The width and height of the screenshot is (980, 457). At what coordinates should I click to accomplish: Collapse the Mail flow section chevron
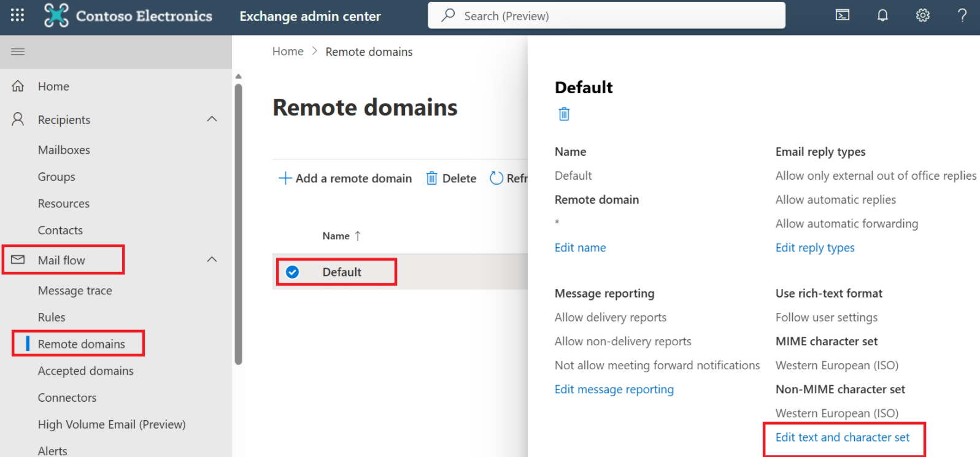tap(212, 259)
